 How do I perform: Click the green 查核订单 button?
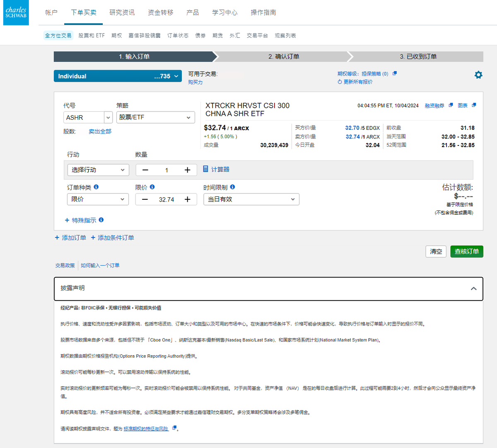click(x=466, y=252)
